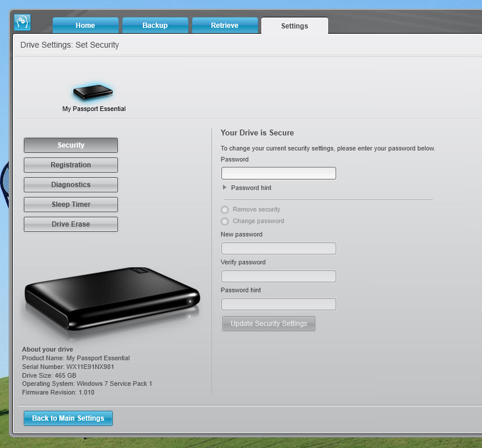Click the New password input field
This screenshot has width=482, height=448.
[x=279, y=248]
